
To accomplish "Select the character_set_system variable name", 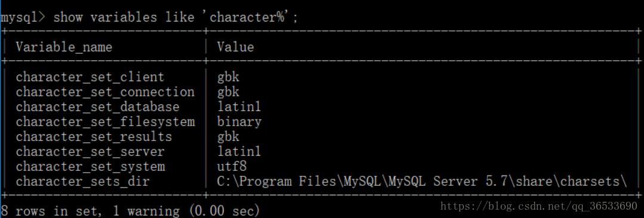I will 90,167.
